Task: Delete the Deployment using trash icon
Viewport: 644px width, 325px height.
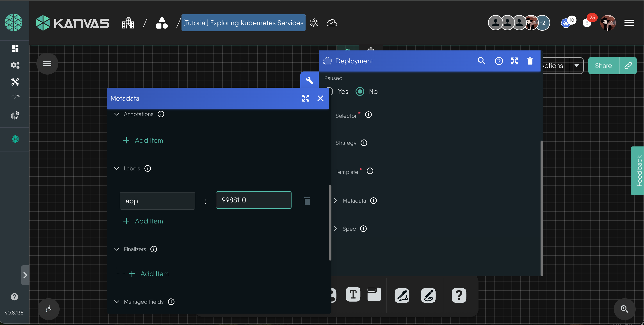Action: (x=530, y=61)
